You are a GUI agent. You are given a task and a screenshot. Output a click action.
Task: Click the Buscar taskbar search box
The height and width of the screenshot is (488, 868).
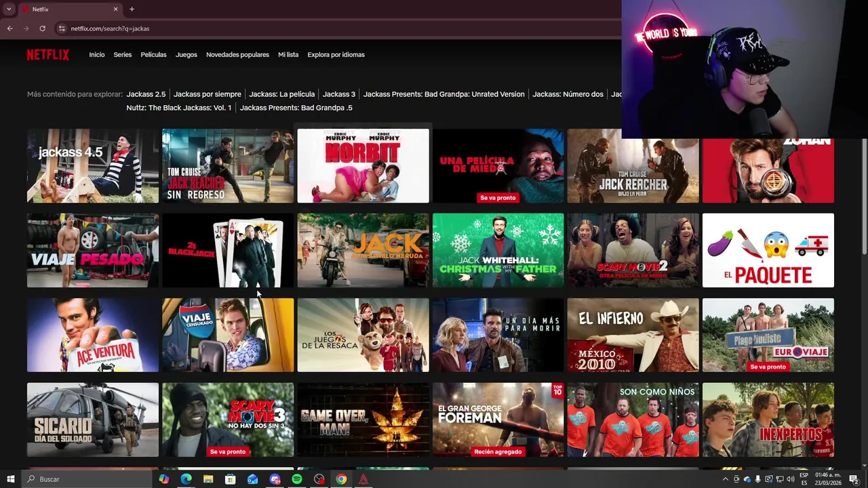tap(87, 479)
